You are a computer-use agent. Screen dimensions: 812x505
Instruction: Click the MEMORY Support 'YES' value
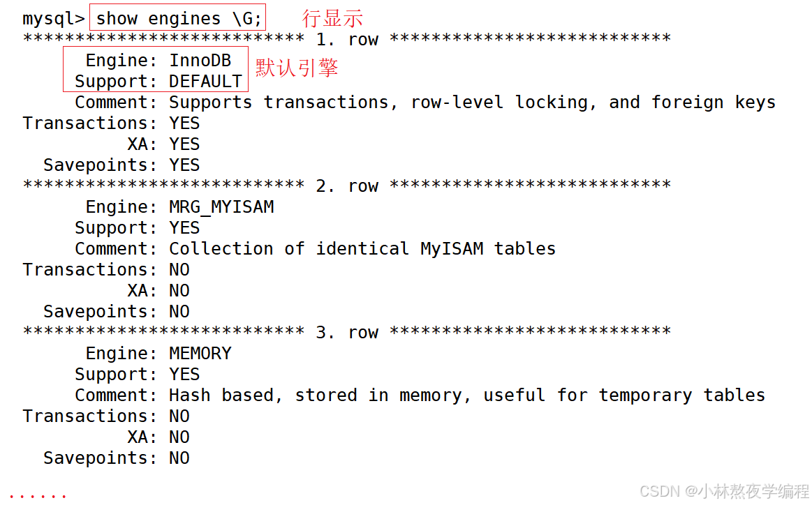(184, 374)
